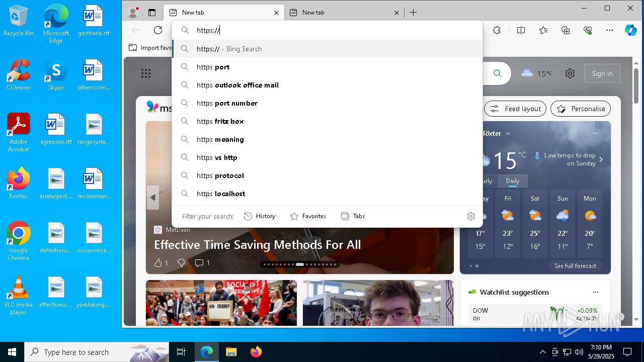Open Windows Start menu
Screen dimensions: 644x362
pos(12,352)
